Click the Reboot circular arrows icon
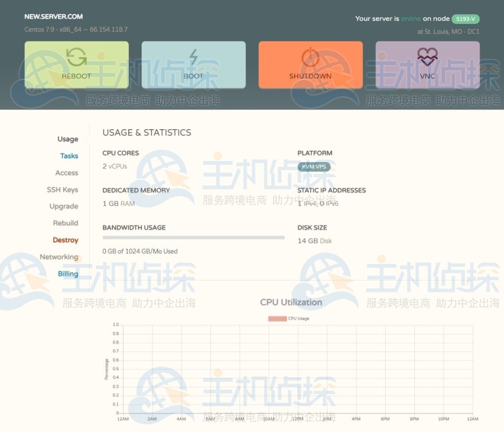Image resolution: width=504 pixels, height=432 pixels. coord(76,57)
